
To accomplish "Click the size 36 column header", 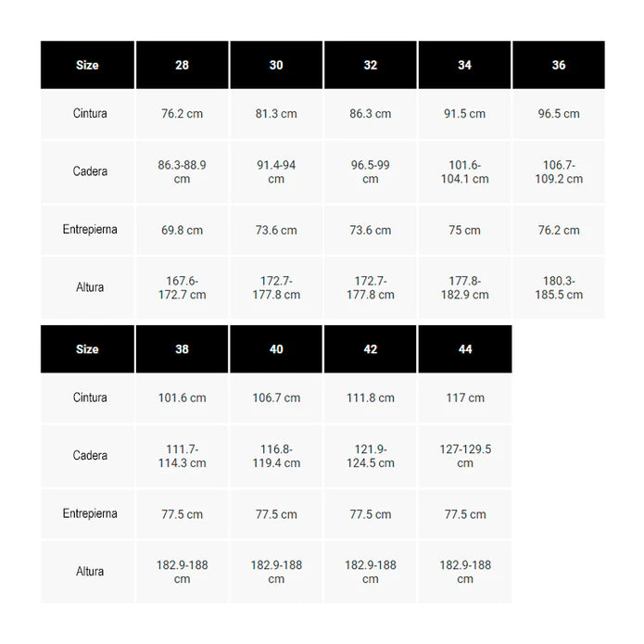I will pos(559,65).
